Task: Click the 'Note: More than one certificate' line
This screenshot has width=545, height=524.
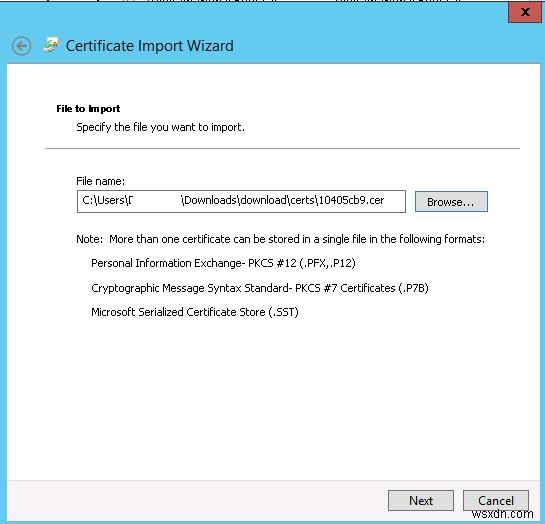Action: (x=280, y=239)
